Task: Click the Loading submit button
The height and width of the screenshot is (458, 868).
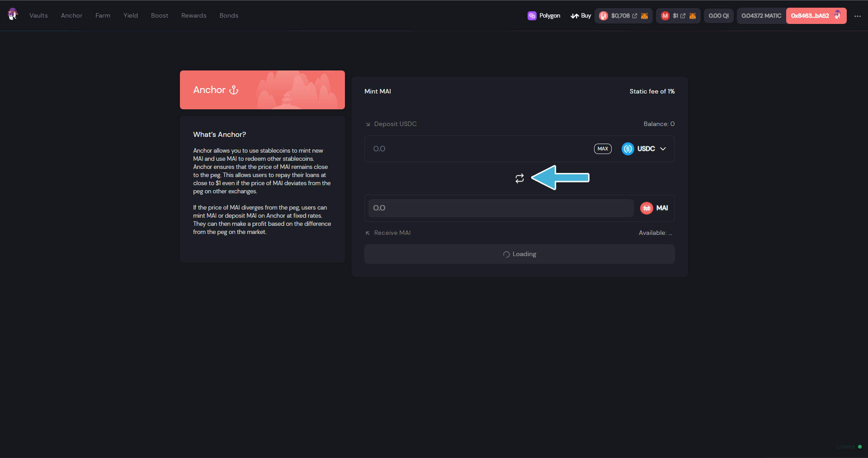Action: 519,254
